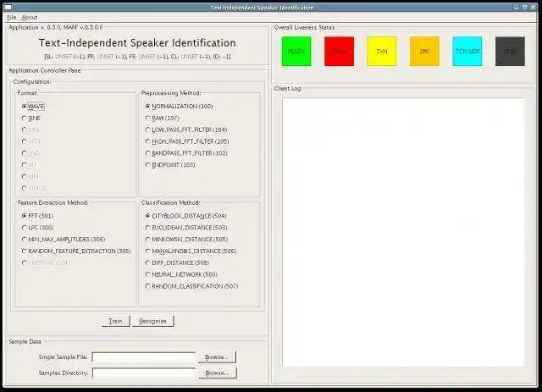Select HIGH_PASS_FFT_FILTER (105) option
This screenshot has height=392, width=542.
coord(187,141)
